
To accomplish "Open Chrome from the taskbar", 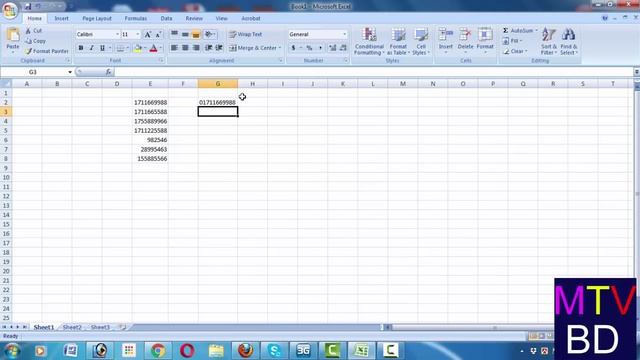I will coord(158,351).
